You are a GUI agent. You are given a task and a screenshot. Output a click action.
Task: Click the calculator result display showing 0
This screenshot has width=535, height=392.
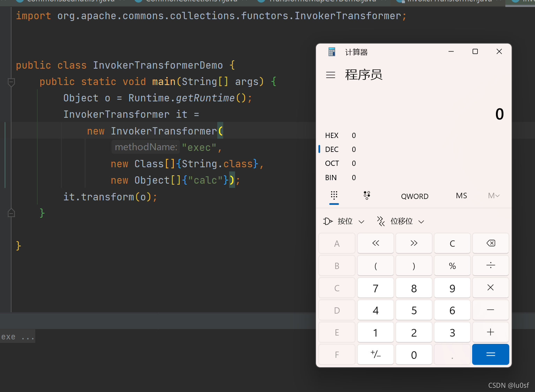pyautogui.click(x=499, y=114)
